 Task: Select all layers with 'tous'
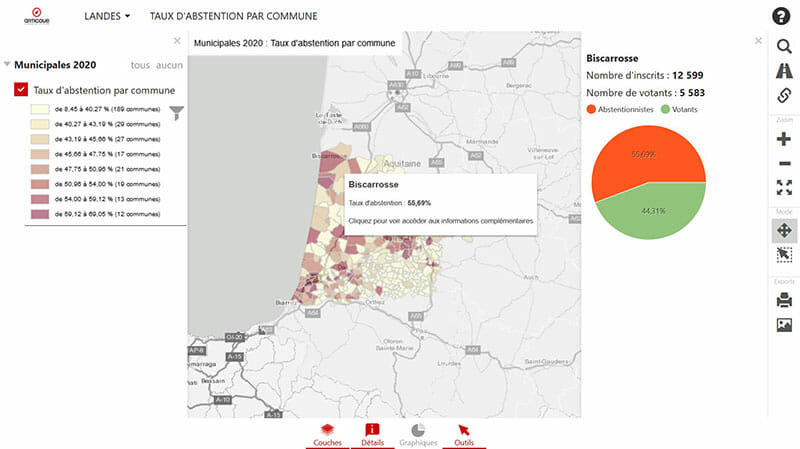click(140, 65)
